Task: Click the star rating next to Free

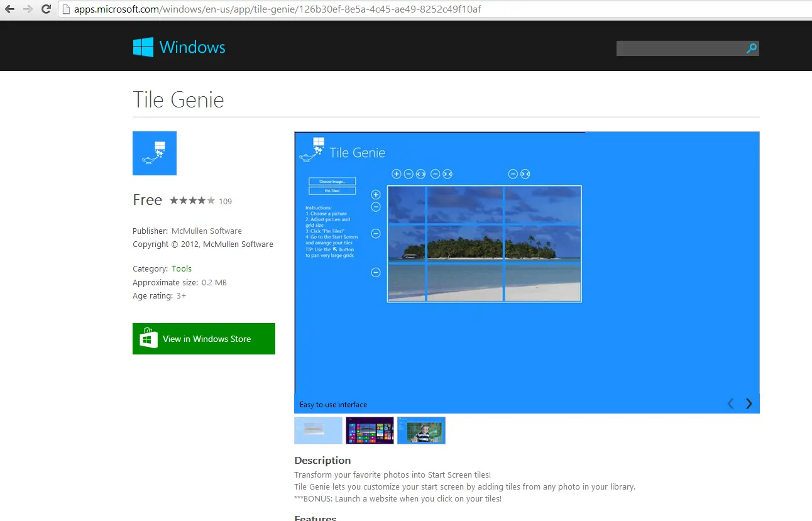Action: [x=192, y=200]
